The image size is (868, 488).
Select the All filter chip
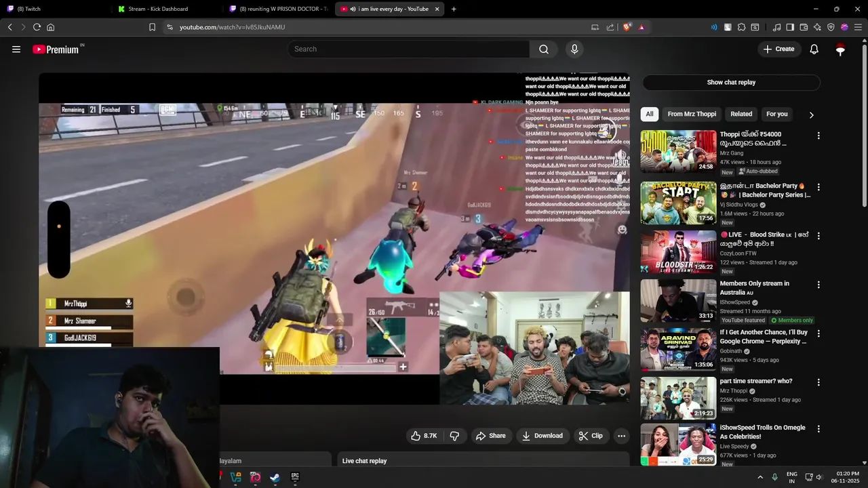click(x=650, y=114)
